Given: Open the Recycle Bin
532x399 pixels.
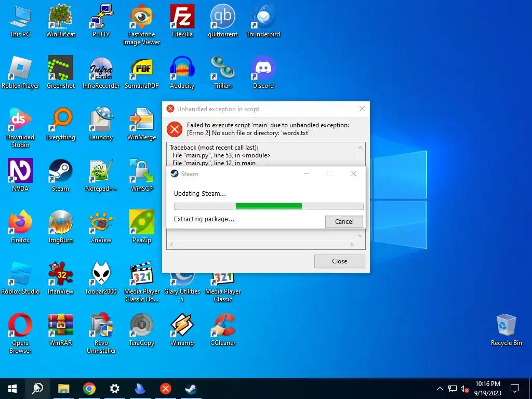Looking at the screenshot, I should [x=506, y=329].
